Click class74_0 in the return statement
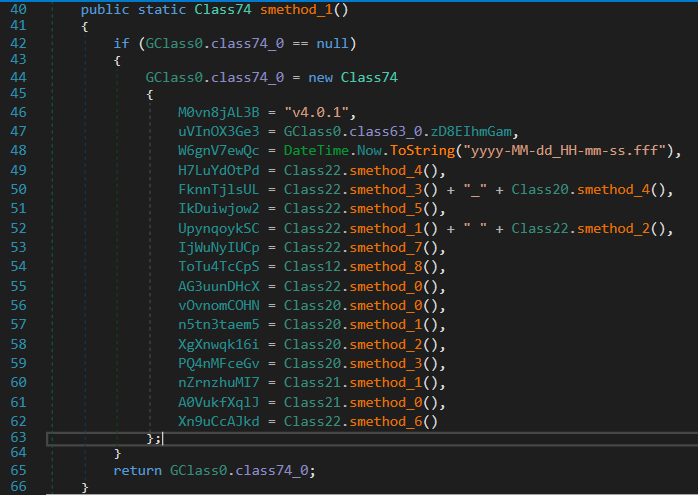 [x=272, y=471]
